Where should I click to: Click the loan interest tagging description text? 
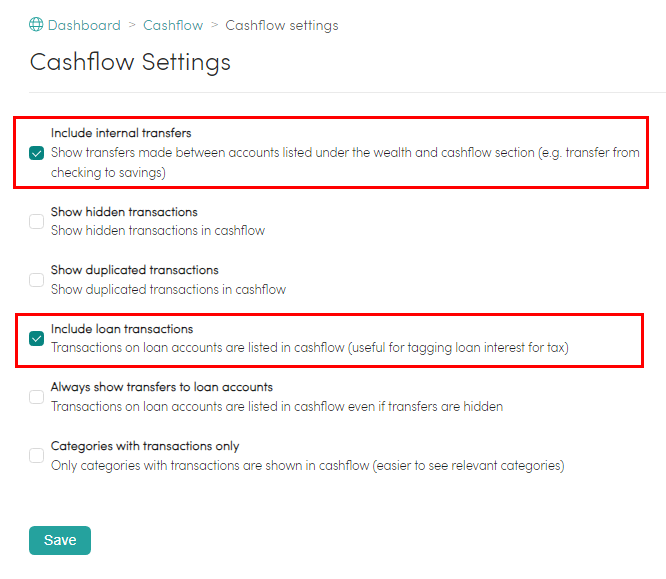point(310,348)
